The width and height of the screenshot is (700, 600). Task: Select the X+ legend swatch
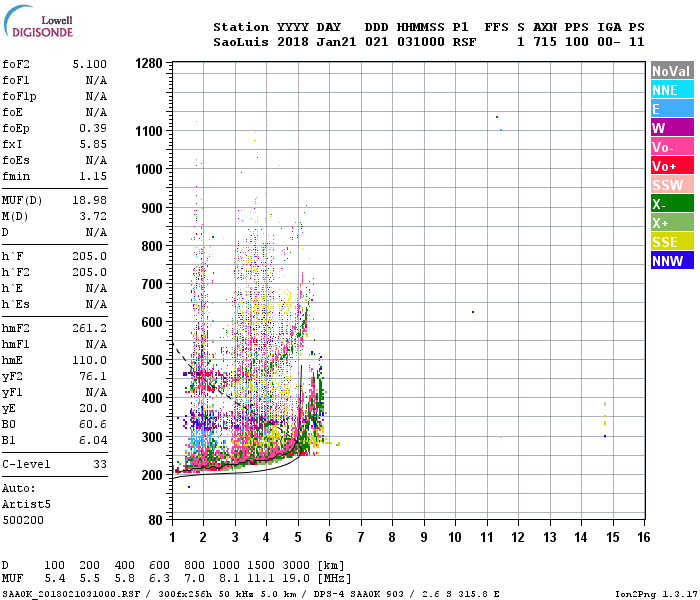pos(672,223)
